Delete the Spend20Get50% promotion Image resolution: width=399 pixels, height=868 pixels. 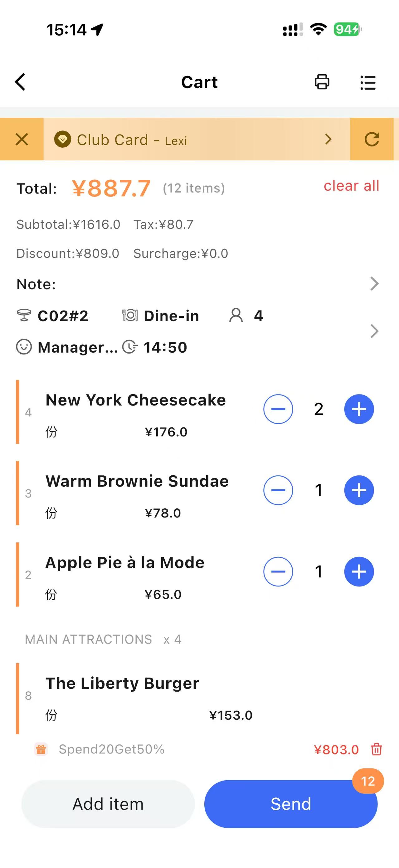click(377, 749)
